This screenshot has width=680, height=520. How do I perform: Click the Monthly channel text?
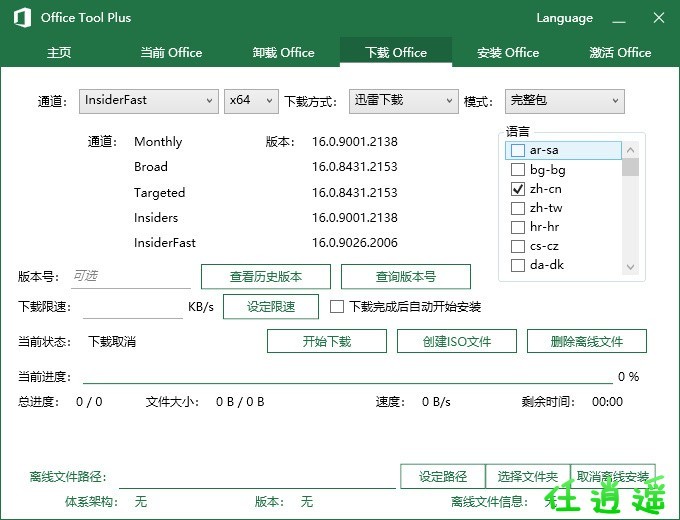pos(158,142)
